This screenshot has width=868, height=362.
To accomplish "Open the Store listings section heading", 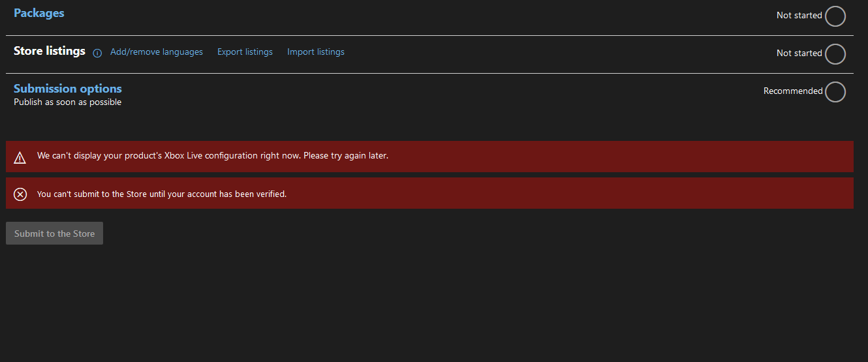I will (50, 51).
